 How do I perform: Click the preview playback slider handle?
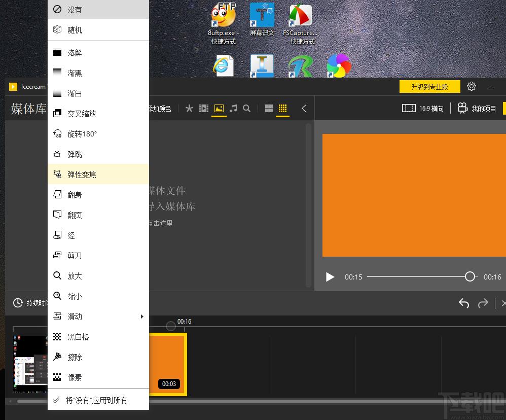coord(470,276)
